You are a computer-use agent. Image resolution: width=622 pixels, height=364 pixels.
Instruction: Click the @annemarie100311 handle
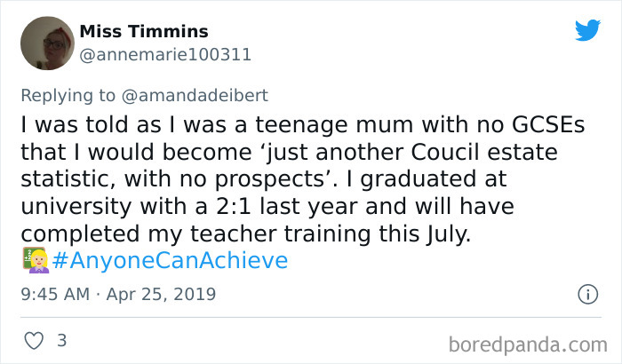pyautogui.click(x=165, y=54)
